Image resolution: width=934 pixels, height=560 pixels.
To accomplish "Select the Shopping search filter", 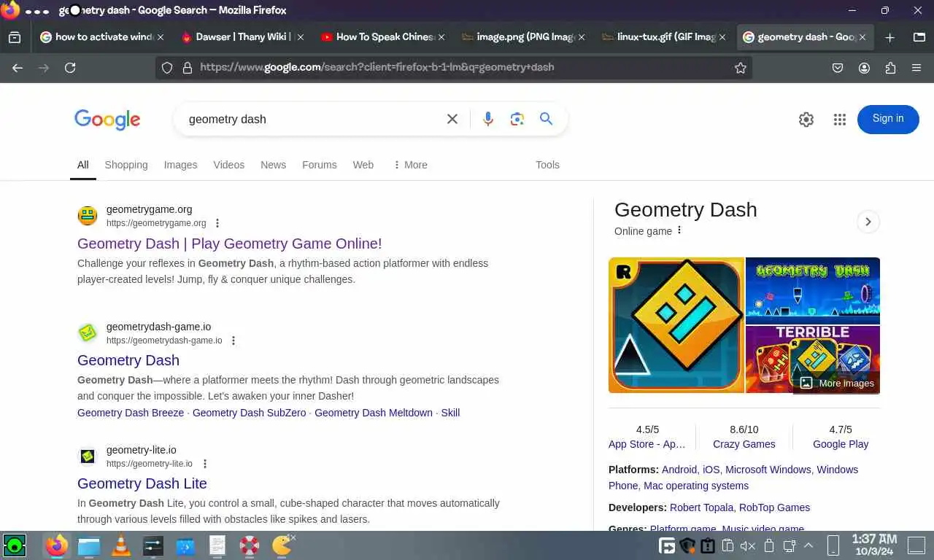I will tap(126, 165).
